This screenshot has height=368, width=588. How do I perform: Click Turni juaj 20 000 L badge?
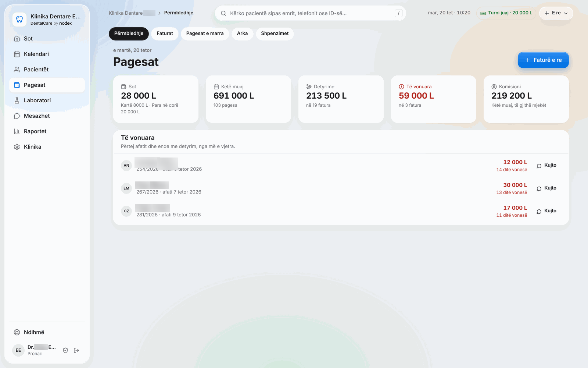pyautogui.click(x=506, y=13)
